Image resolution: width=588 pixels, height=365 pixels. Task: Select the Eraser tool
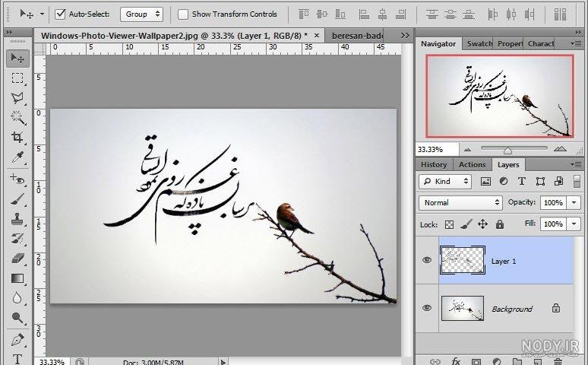[17, 259]
